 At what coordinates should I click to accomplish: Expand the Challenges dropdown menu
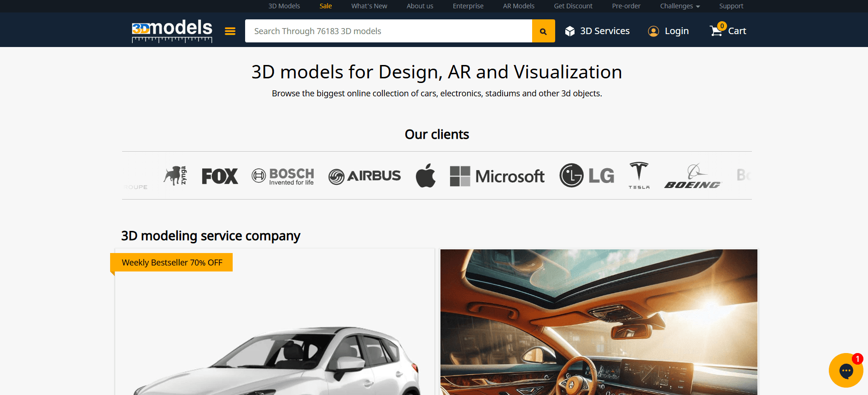coord(680,6)
